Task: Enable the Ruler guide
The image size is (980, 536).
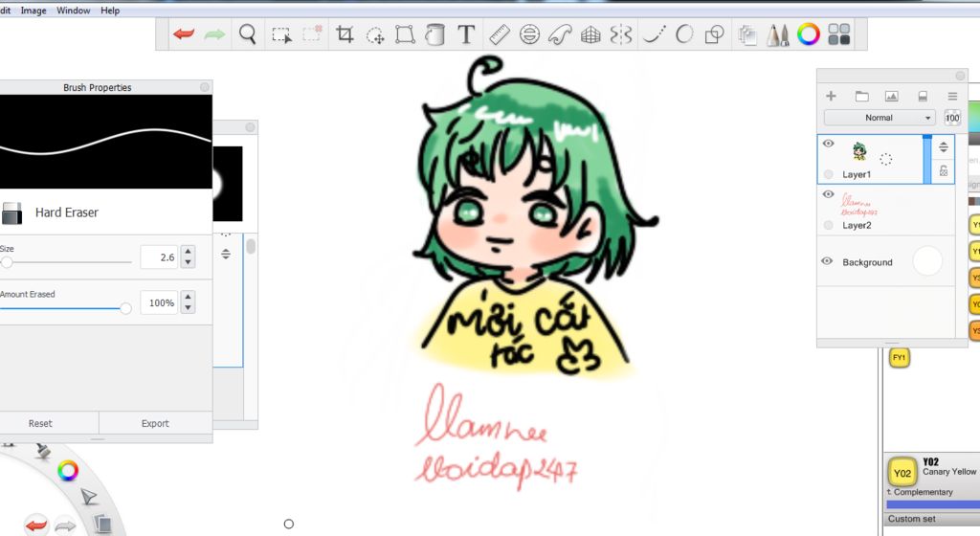Action: (499, 34)
